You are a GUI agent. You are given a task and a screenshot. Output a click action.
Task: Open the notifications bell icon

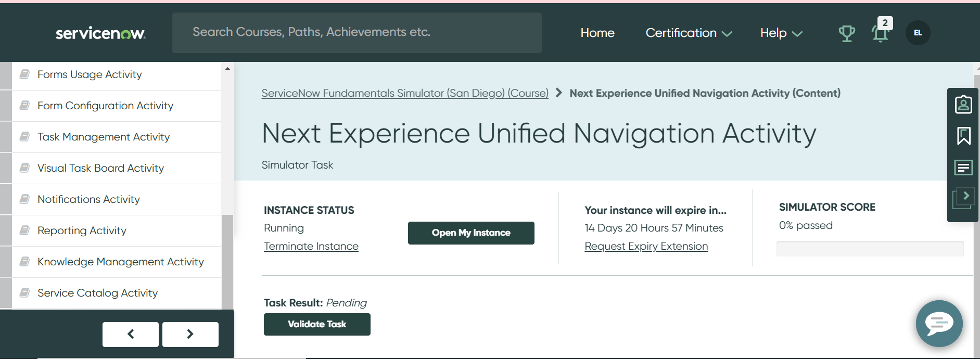pos(880,34)
